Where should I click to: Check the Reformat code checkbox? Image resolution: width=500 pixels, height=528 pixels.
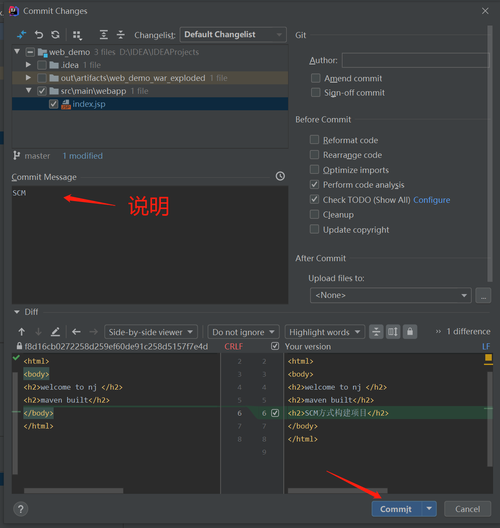click(x=314, y=140)
